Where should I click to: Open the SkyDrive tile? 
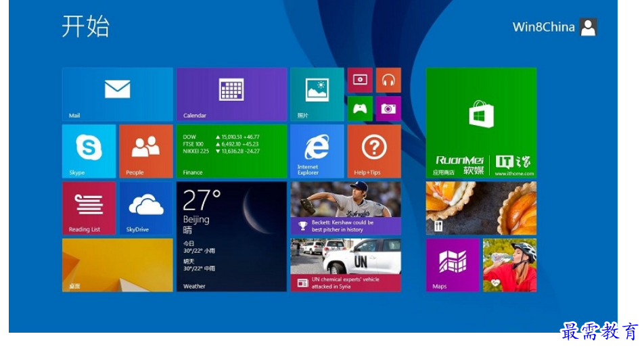[x=146, y=208]
